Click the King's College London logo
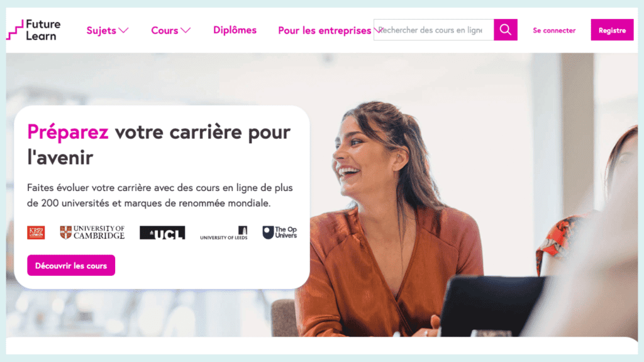644x362 pixels. (x=36, y=233)
